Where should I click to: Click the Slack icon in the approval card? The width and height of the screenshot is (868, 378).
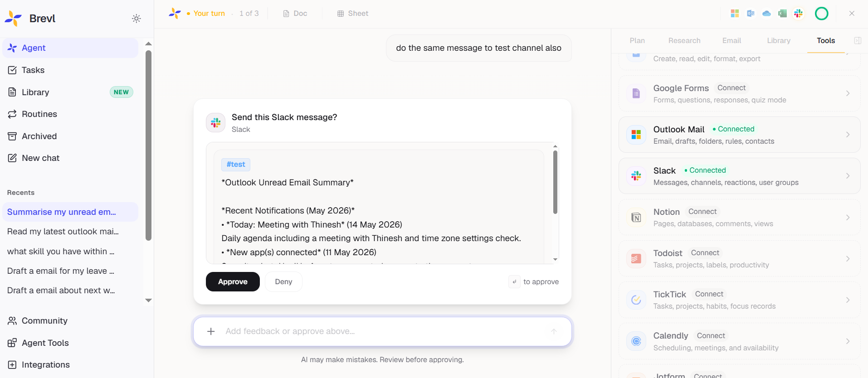(215, 123)
